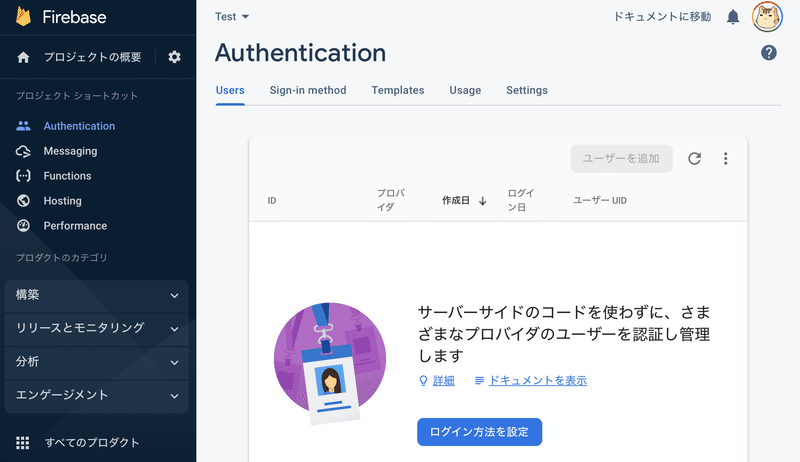This screenshot has height=462, width=800.
Task: Click the ユーザーを追加 button
Action: click(621, 159)
